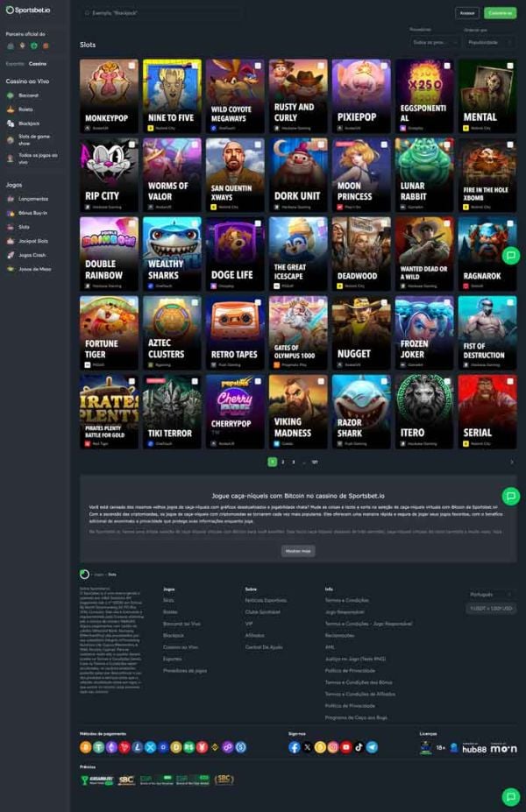Toggle favorite on the Retro Tapes card
This screenshot has height=812, width=526.
point(258,302)
